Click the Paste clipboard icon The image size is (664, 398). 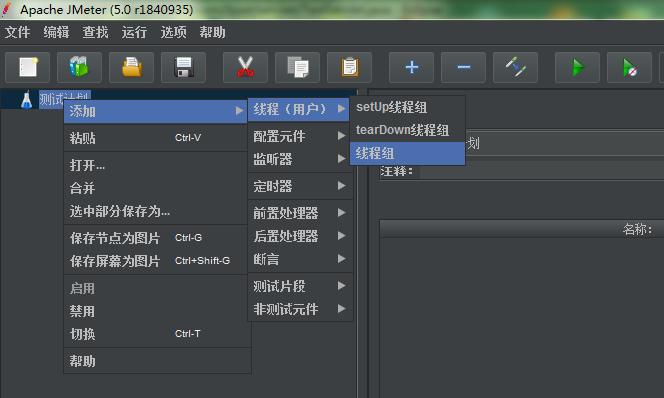349,67
